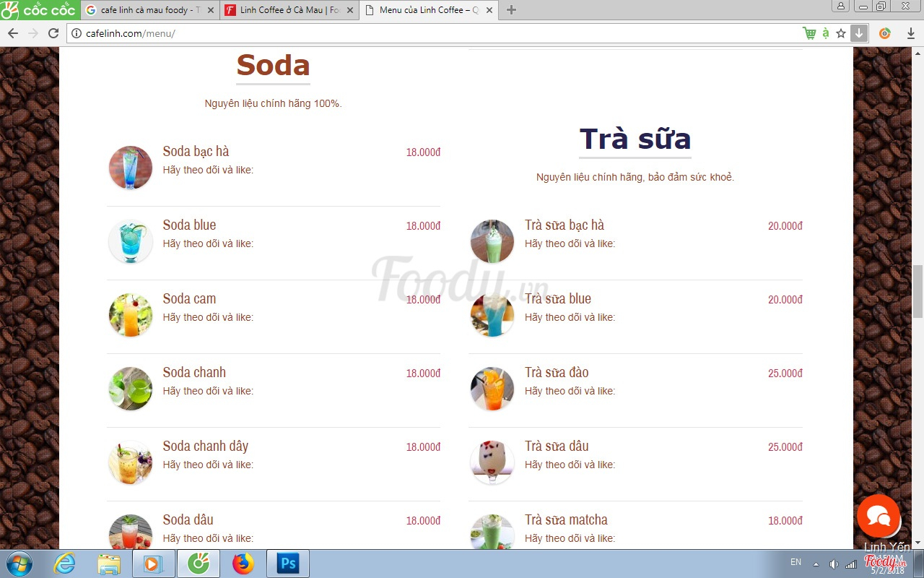The width and height of the screenshot is (924, 578).
Task: Reload the current page
Action: point(53,33)
